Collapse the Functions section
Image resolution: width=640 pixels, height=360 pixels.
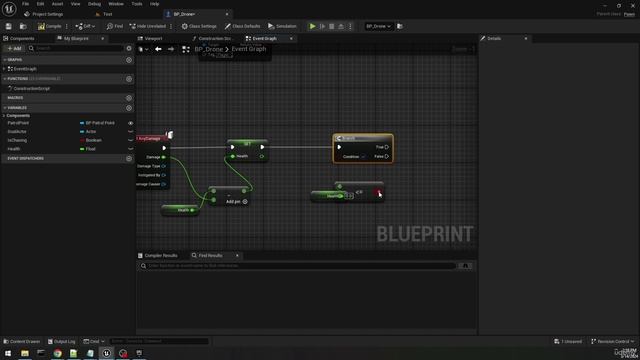tap(5, 79)
